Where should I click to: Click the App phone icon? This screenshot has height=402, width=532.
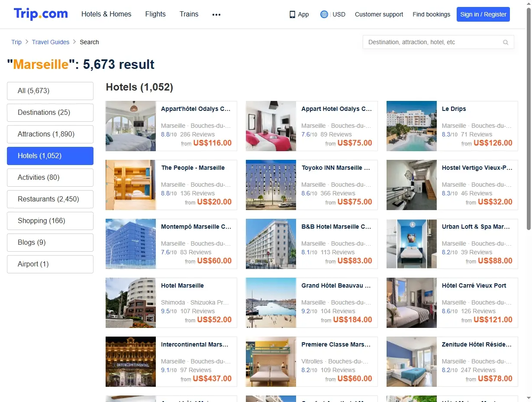[292, 14]
